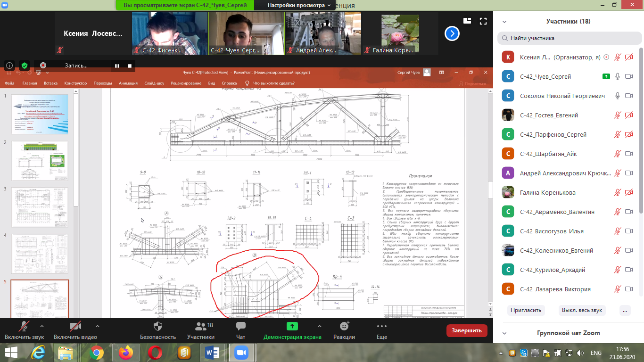Pause the recording
This screenshot has height=362, width=644.
[x=117, y=66]
